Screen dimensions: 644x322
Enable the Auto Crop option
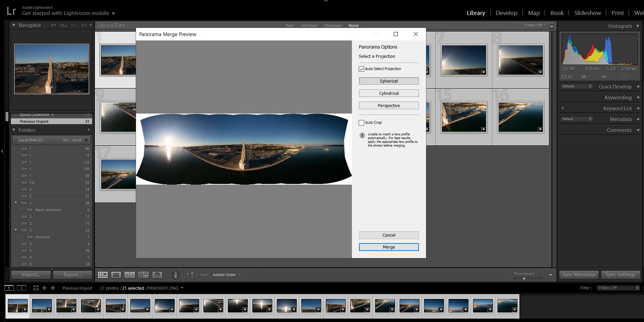click(361, 122)
